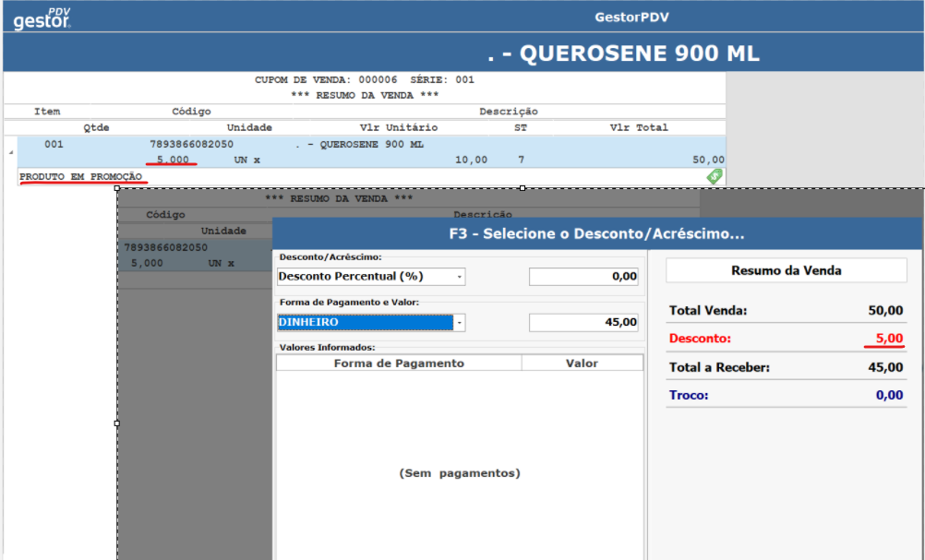The width and height of the screenshot is (925, 560).
Task: Click the PRODUTO EM PROMOÇÃO label
Action: [81, 176]
